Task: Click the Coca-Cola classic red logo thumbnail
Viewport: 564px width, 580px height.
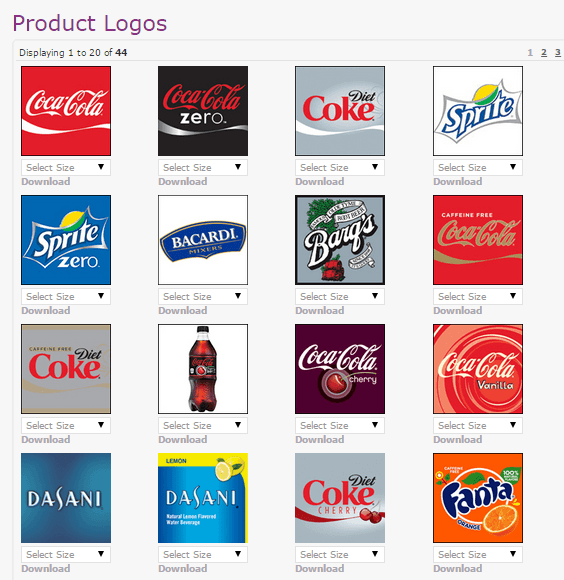Action: (66, 111)
